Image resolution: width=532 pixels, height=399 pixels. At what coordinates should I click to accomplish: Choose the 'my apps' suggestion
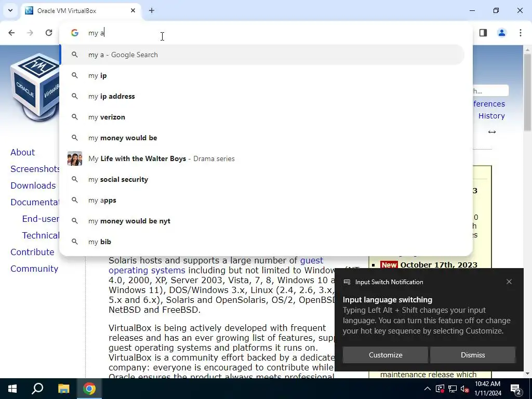[262, 200]
